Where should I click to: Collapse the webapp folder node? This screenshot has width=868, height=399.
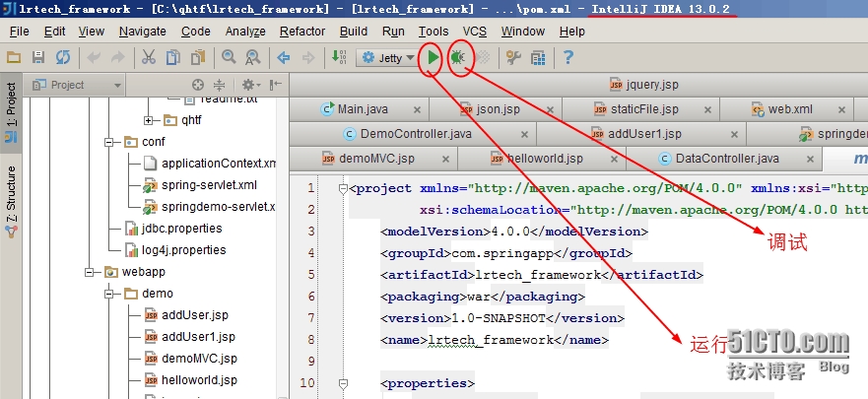[x=89, y=272]
